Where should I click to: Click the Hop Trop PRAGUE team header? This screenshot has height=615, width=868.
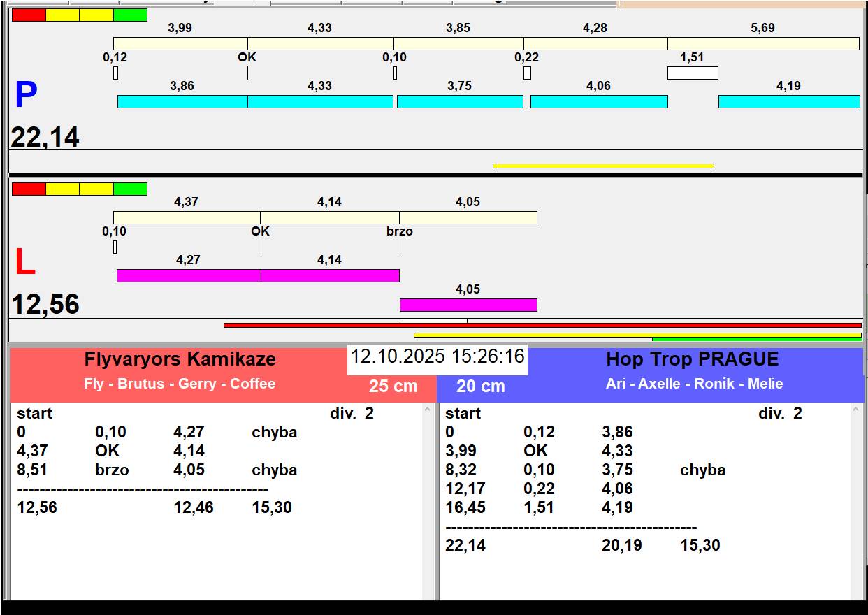[692, 360]
